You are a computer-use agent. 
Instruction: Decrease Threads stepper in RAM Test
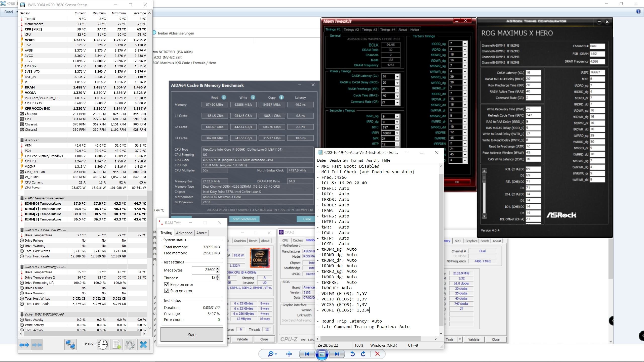[218, 279]
